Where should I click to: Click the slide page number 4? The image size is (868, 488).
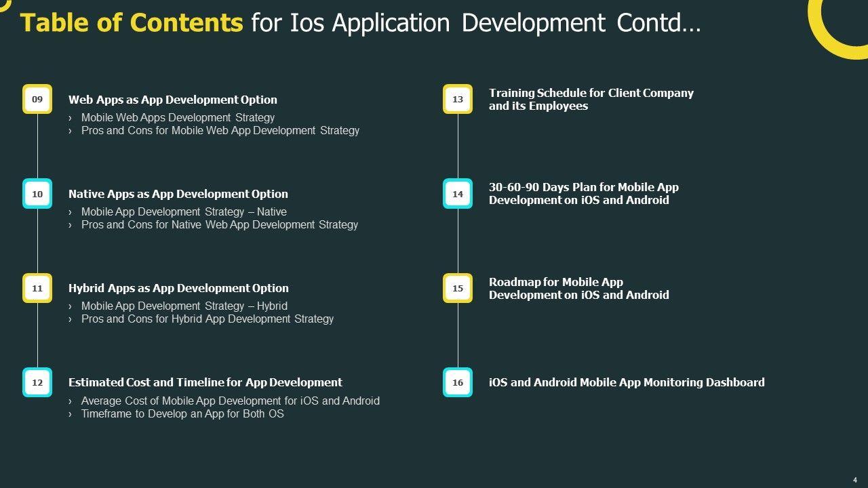click(x=855, y=479)
